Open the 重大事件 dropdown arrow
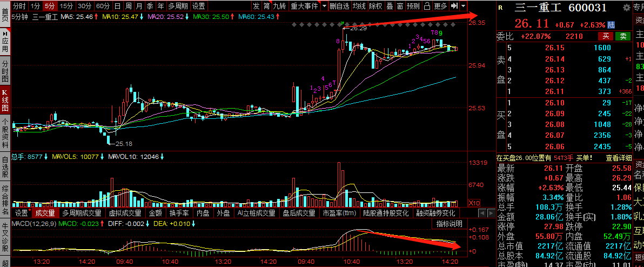 (x=325, y=6)
